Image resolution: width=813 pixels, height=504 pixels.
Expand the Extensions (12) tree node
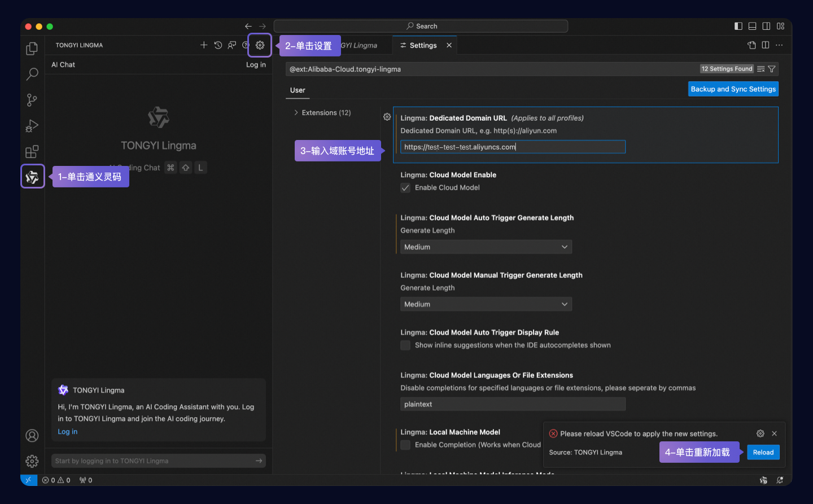tap(322, 113)
